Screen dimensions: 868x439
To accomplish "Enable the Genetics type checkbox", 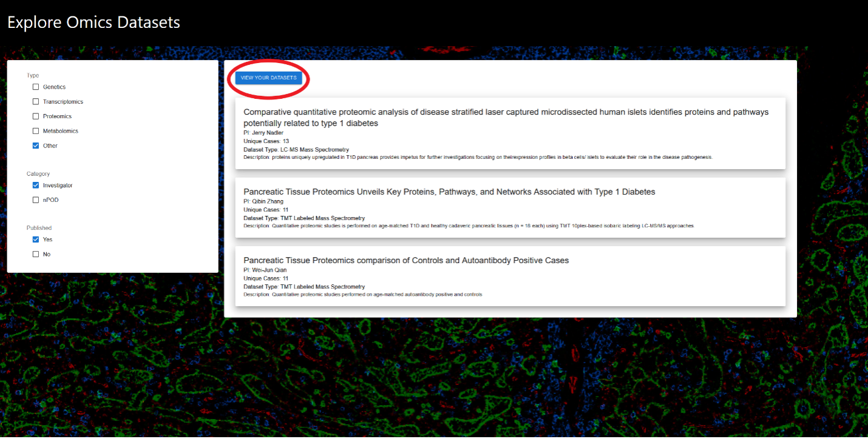I will pyautogui.click(x=36, y=87).
